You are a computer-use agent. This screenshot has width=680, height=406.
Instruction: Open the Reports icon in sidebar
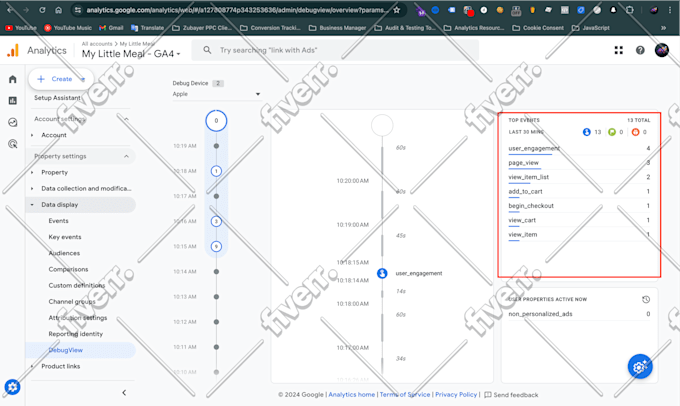click(x=13, y=101)
